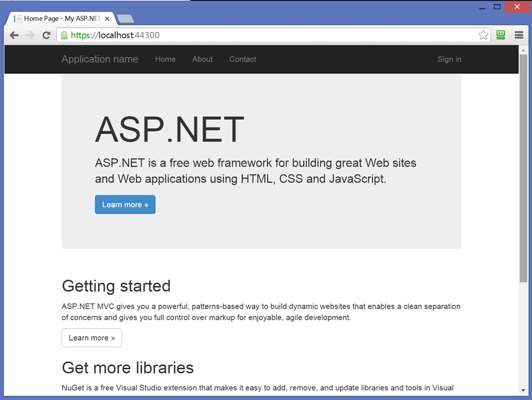Click the scrollbar up arrow
Screen dimensions: 532x400
click(523, 50)
